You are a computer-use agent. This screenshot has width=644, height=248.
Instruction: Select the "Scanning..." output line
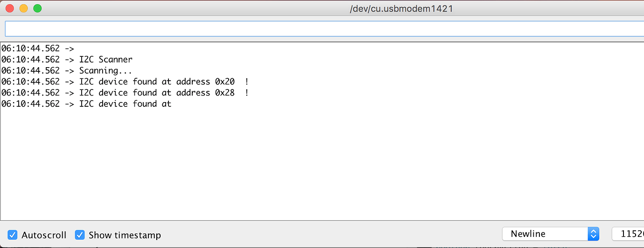(105, 71)
